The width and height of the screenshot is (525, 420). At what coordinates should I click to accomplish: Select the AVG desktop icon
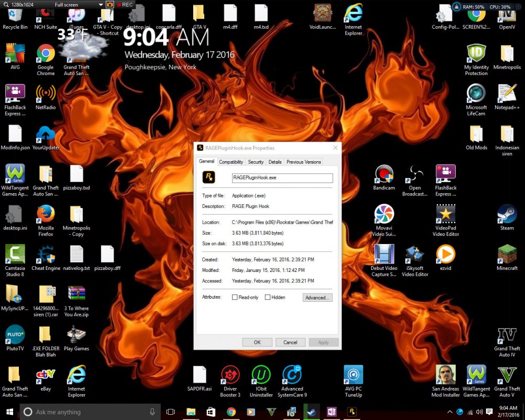tap(15, 56)
